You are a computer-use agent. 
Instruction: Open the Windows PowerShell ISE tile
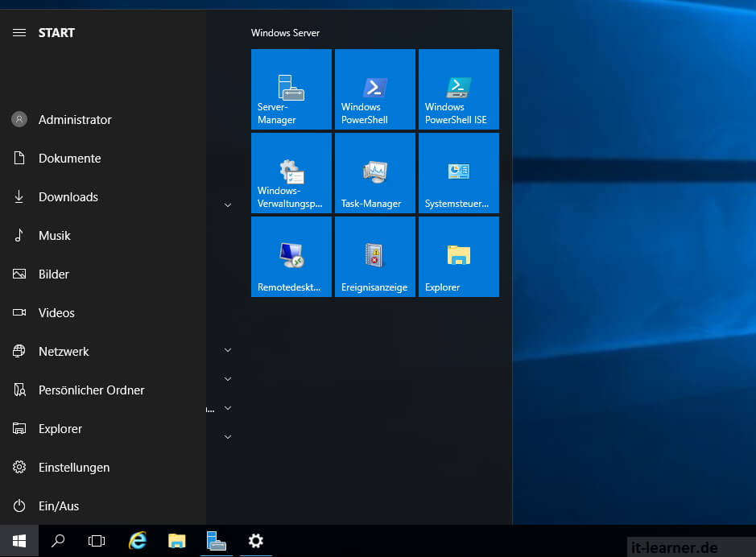(459, 89)
